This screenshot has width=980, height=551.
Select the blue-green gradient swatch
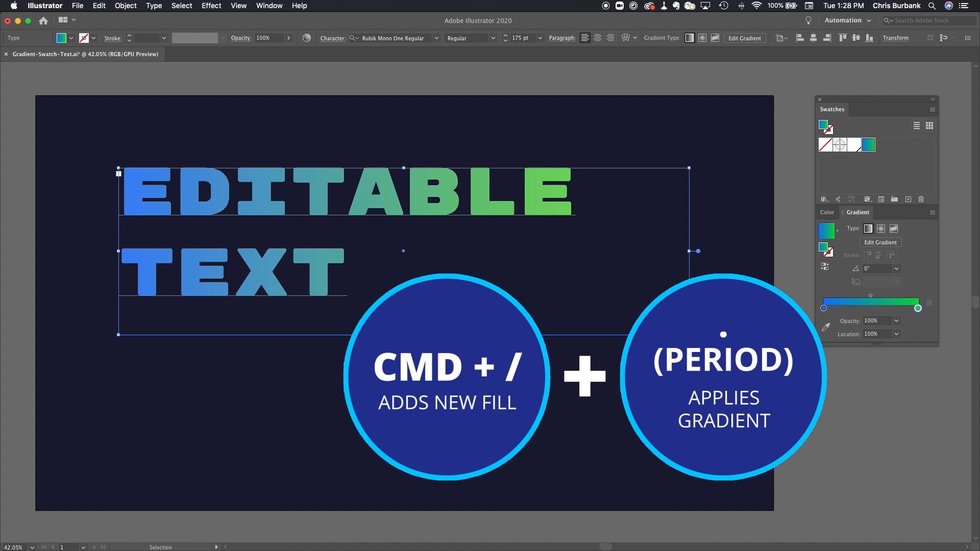click(868, 145)
